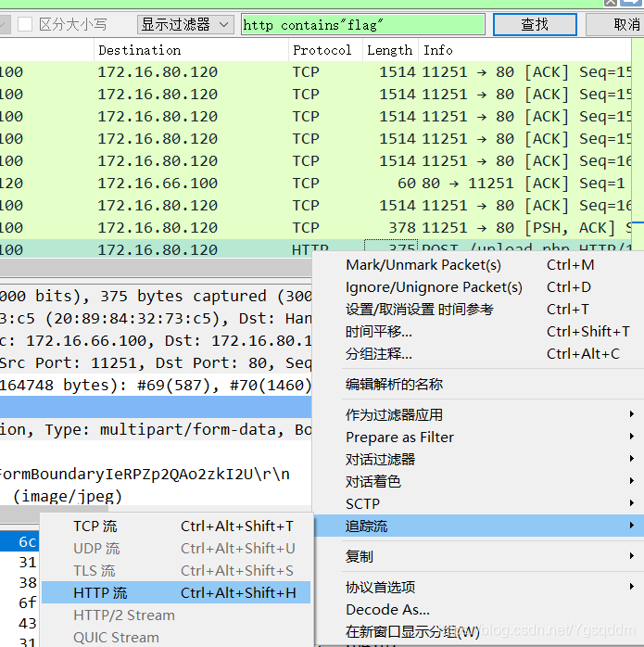Expand the 作为过滤器应用 submenu
Viewport: 644px width, 647px height.
478,415
